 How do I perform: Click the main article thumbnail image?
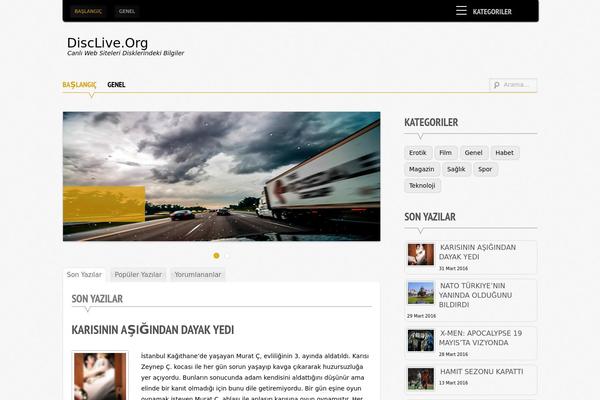tap(100, 376)
